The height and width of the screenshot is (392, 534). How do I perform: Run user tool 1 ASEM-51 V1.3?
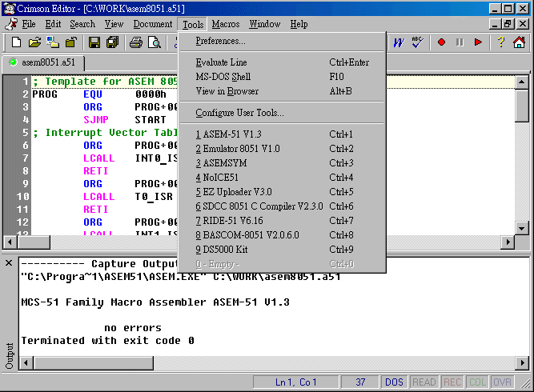282,134
